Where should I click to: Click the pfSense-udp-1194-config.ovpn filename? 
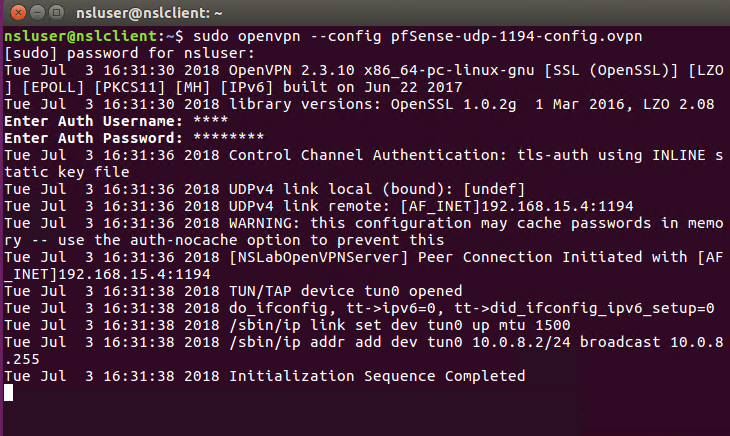pos(516,36)
